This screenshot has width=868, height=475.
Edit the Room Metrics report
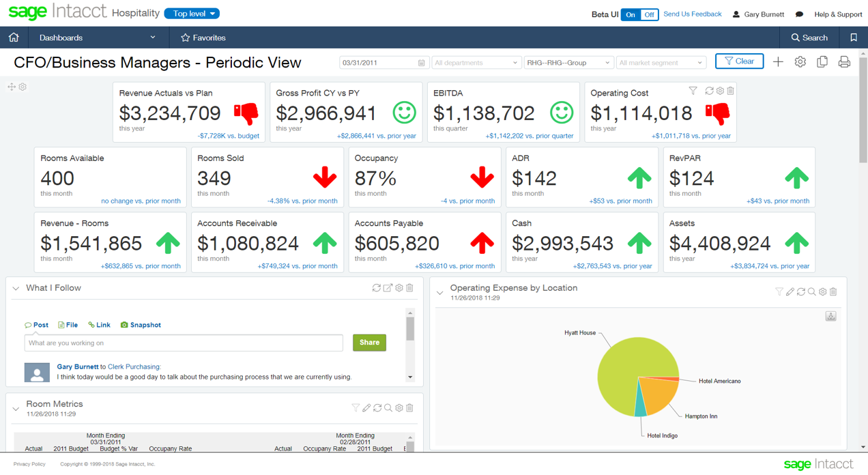(x=366, y=408)
